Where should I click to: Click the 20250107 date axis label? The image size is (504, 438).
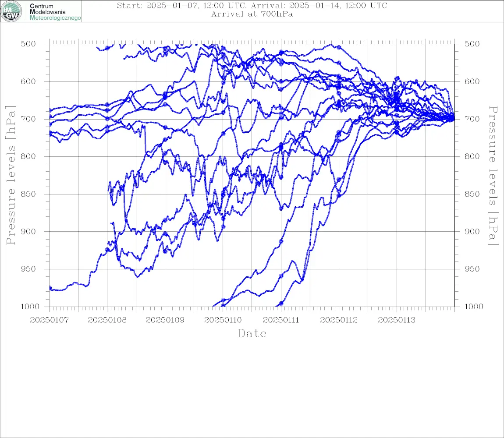(49, 320)
